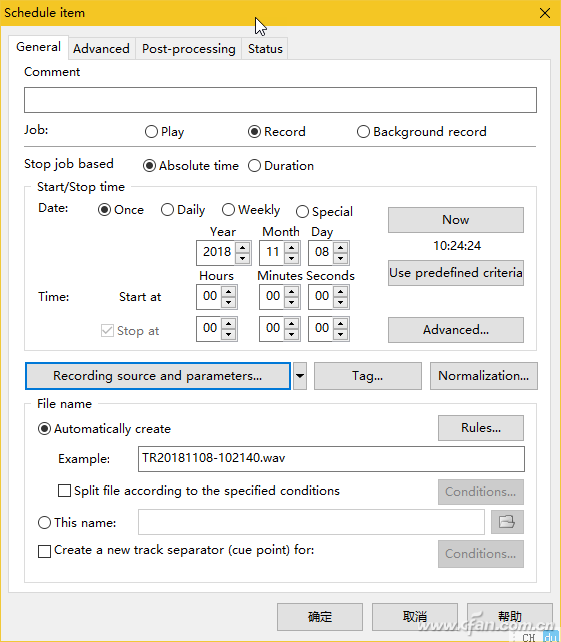Open the Normalization... settings
This screenshot has width=561, height=642.
click(x=483, y=376)
